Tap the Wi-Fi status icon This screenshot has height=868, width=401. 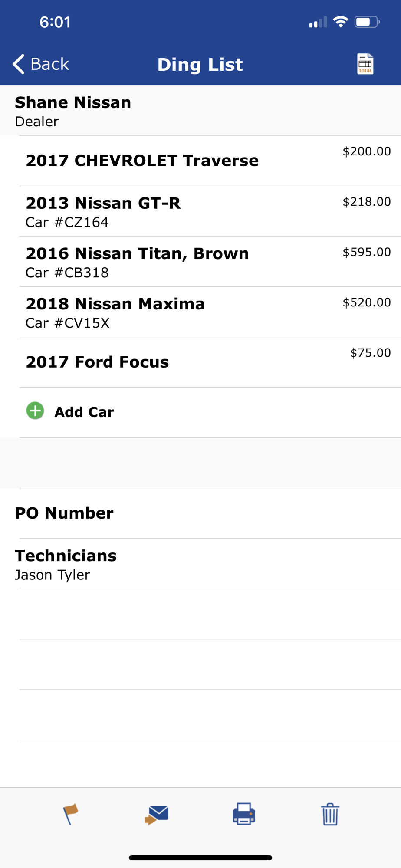pyautogui.click(x=341, y=22)
